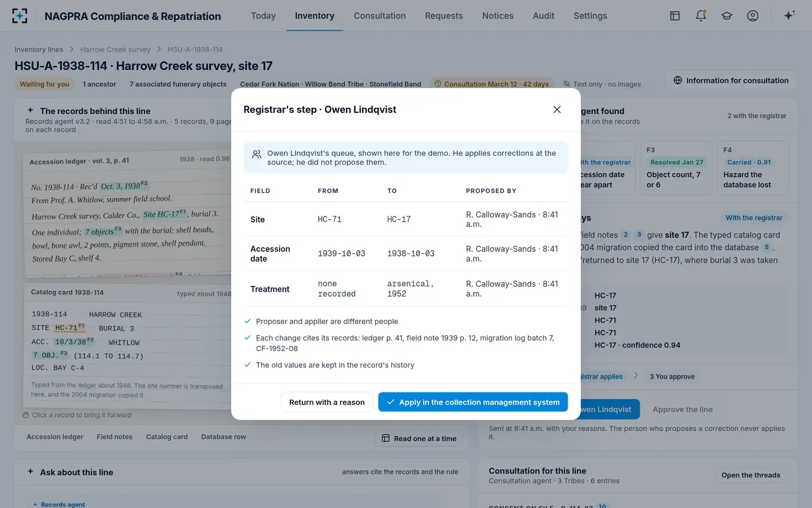Click citation marker 5 in the summary
The width and height of the screenshot is (812, 508).
(767, 247)
